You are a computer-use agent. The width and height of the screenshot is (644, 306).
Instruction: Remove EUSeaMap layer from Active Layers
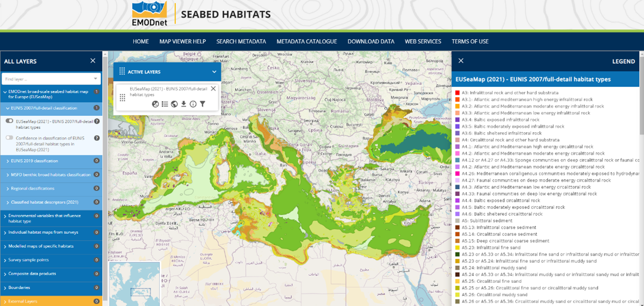213,89
